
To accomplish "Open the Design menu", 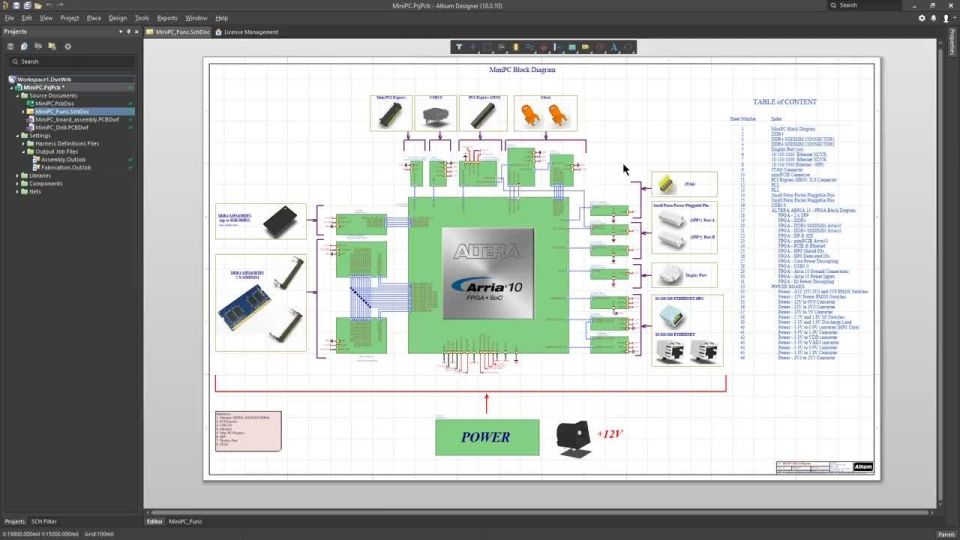I will [x=118, y=18].
